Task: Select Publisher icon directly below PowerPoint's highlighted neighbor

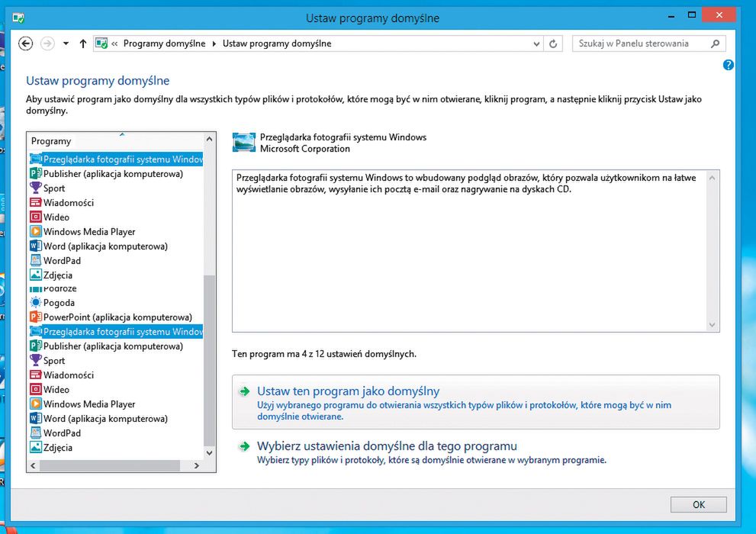Action: 36,346
